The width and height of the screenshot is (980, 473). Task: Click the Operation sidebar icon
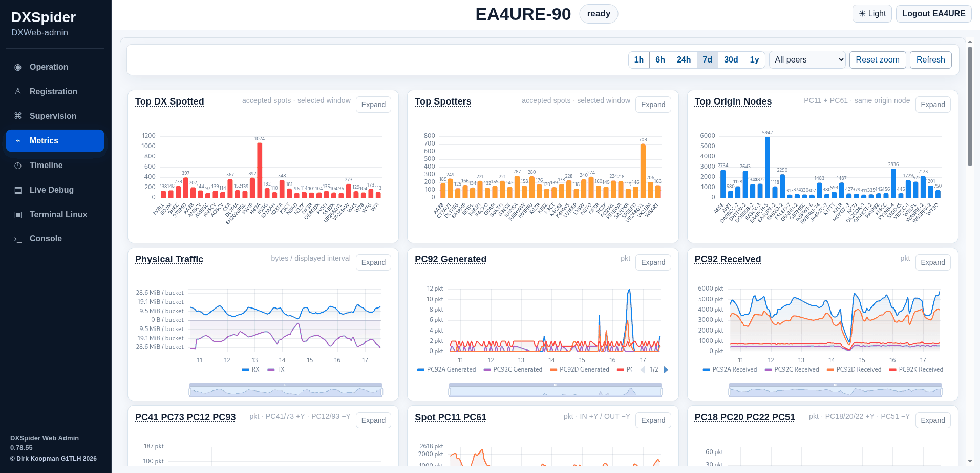click(x=18, y=67)
